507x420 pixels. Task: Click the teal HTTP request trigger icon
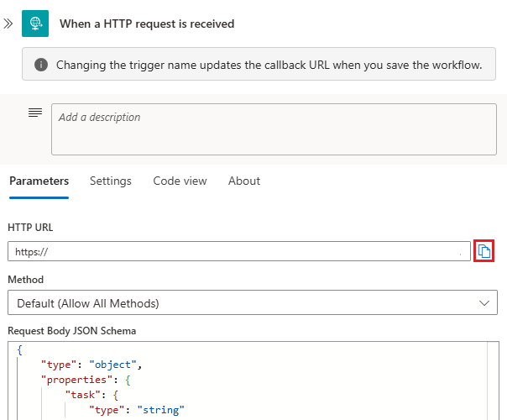[35, 24]
